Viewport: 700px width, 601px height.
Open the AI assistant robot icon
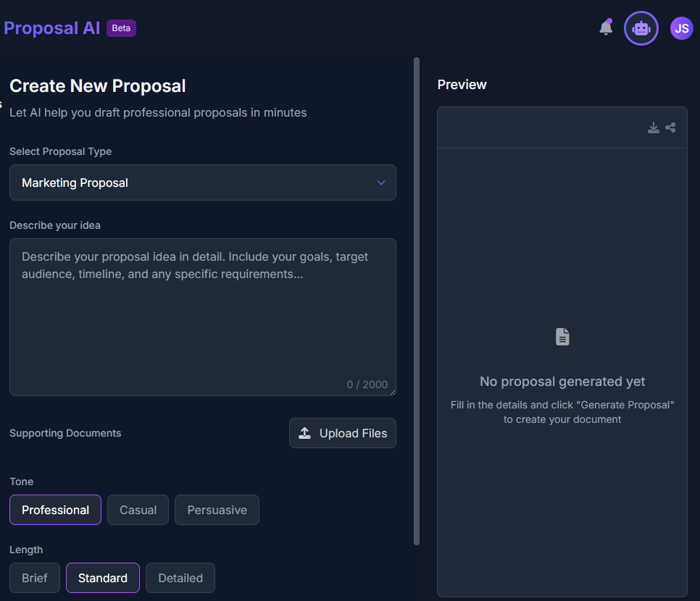641,28
